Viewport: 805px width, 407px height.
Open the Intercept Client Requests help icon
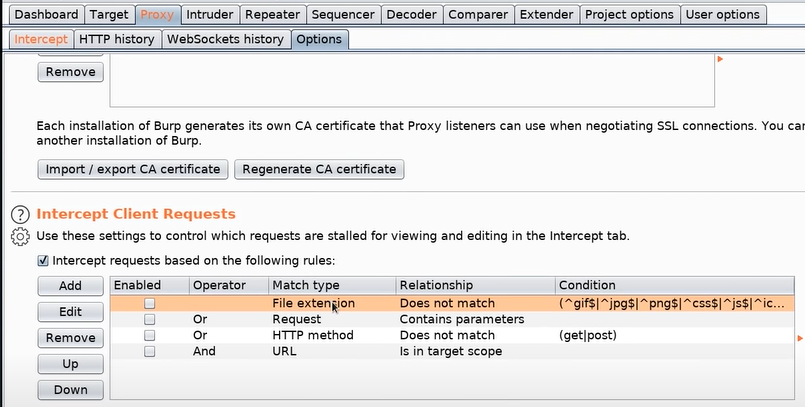[x=20, y=215]
